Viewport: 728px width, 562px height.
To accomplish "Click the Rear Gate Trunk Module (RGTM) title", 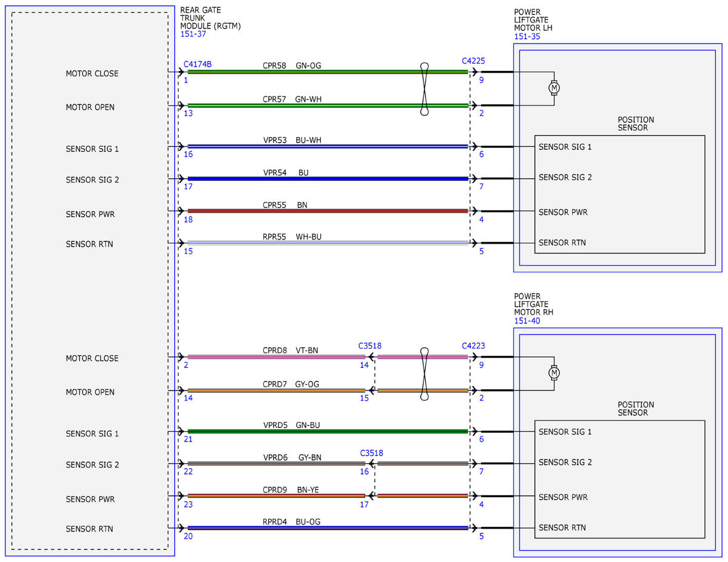I will tap(211, 19).
